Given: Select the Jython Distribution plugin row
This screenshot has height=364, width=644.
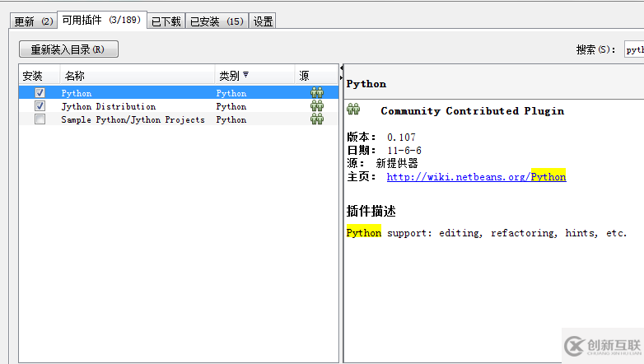Looking at the screenshot, I should pyautogui.click(x=179, y=106).
